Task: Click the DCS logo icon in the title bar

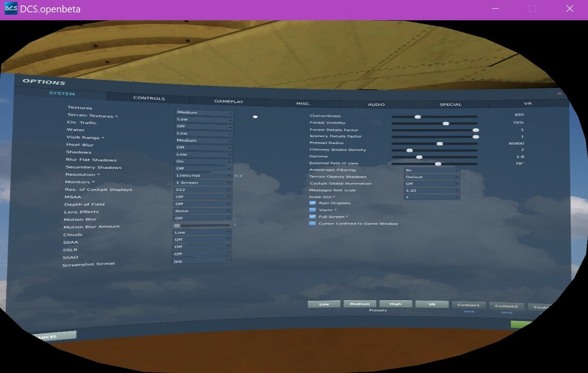Action: [11, 8]
